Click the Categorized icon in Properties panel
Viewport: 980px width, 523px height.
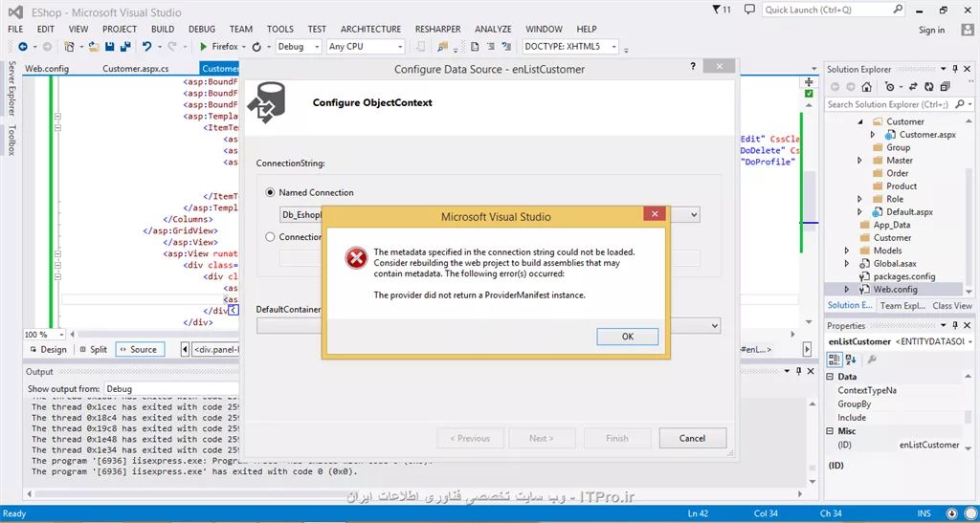[x=835, y=360]
